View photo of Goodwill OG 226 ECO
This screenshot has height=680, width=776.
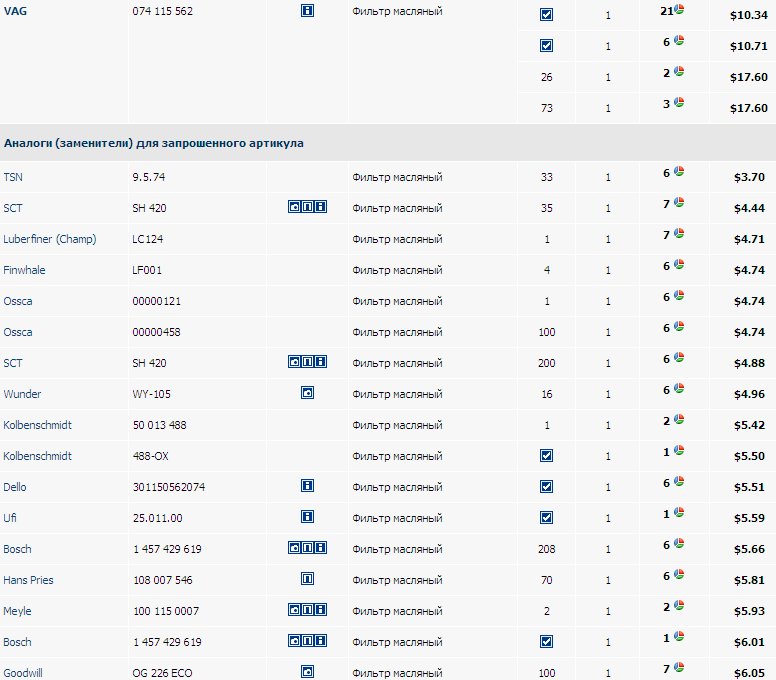pyautogui.click(x=307, y=672)
